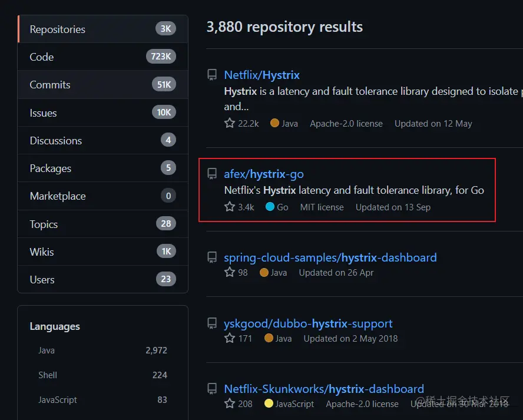This screenshot has height=420, width=523.
Task: Click the 2,972 Java result count
Action: coord(157,350)
